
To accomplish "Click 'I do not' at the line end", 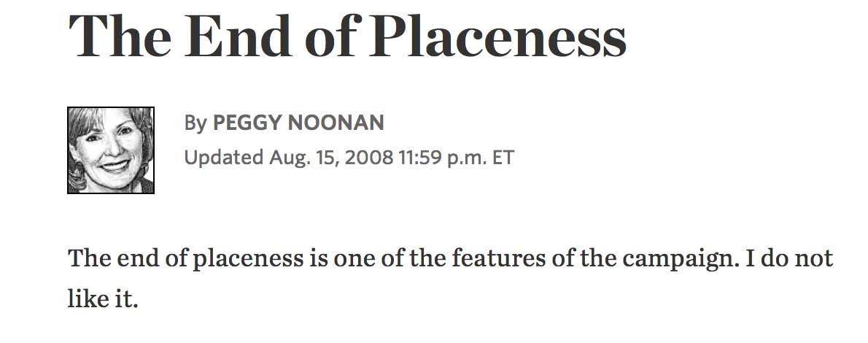I will click(790, 259).
